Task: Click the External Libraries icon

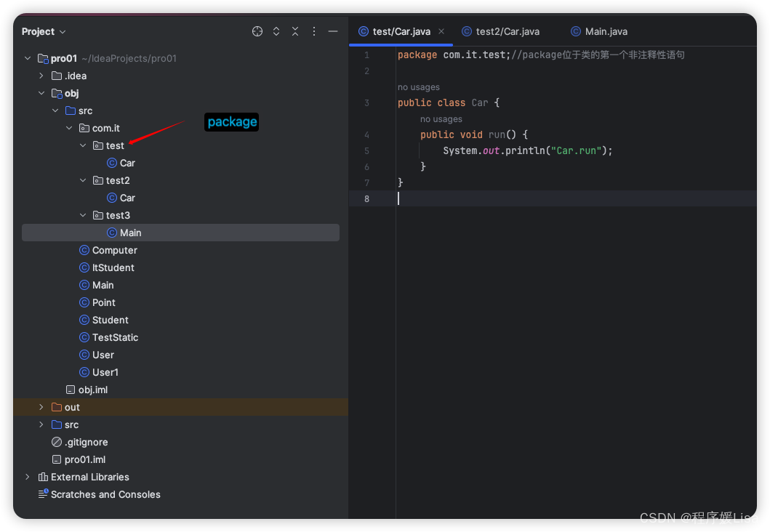Action: click(43, 477)
